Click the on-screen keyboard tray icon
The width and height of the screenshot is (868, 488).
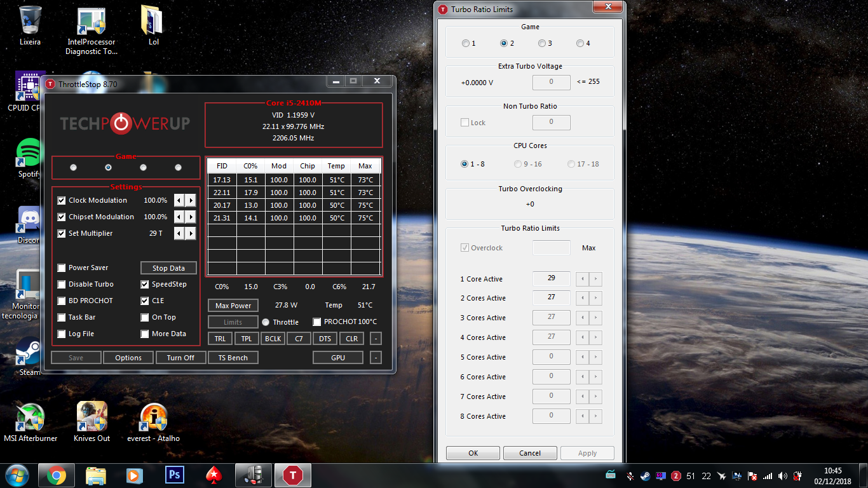(x=611, y=475)
